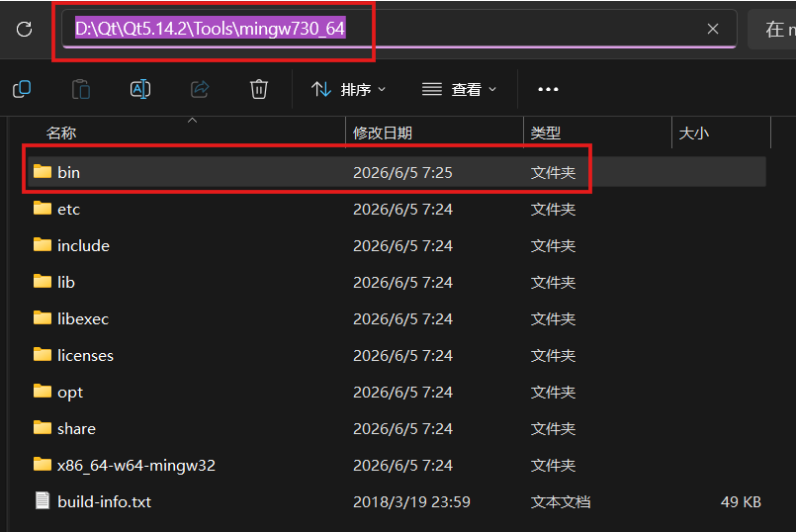Select the licenses folder icon
The height and width of the screenshot is (532, 796).
[x=43, y=354]
